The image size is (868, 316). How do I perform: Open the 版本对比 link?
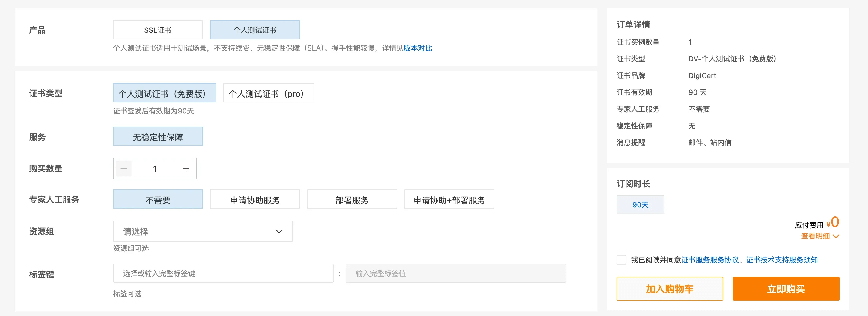(x=418, y=48)
